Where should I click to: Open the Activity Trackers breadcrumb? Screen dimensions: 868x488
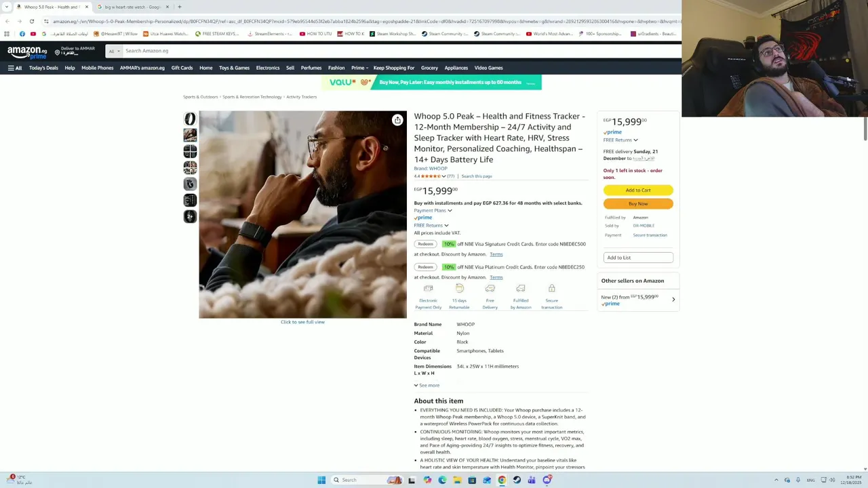click(x=301, y=97)
